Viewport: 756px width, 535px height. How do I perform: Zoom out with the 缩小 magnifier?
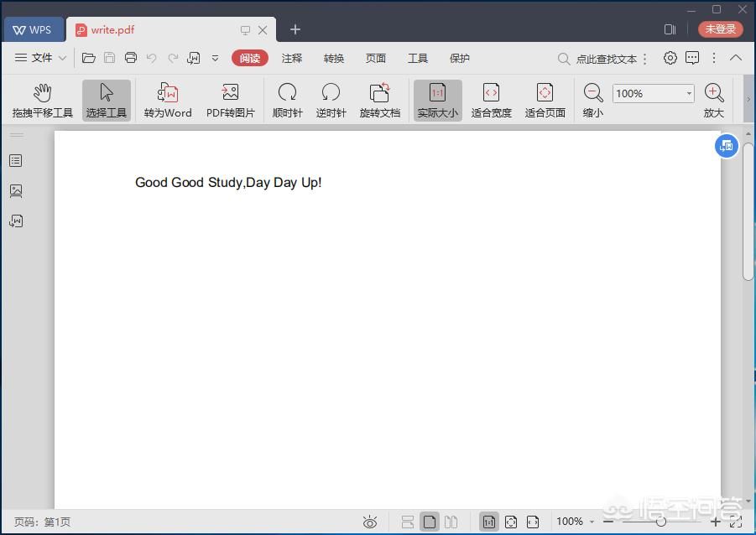(593, 101)
